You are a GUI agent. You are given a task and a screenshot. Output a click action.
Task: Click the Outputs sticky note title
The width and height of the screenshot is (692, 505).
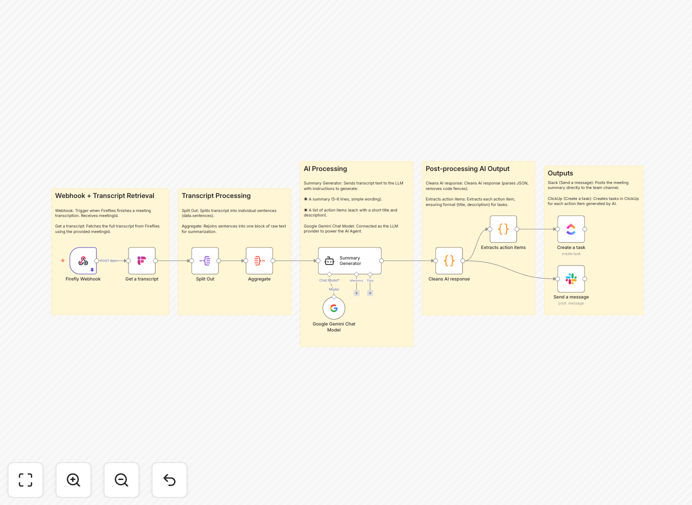pos(560,173)
